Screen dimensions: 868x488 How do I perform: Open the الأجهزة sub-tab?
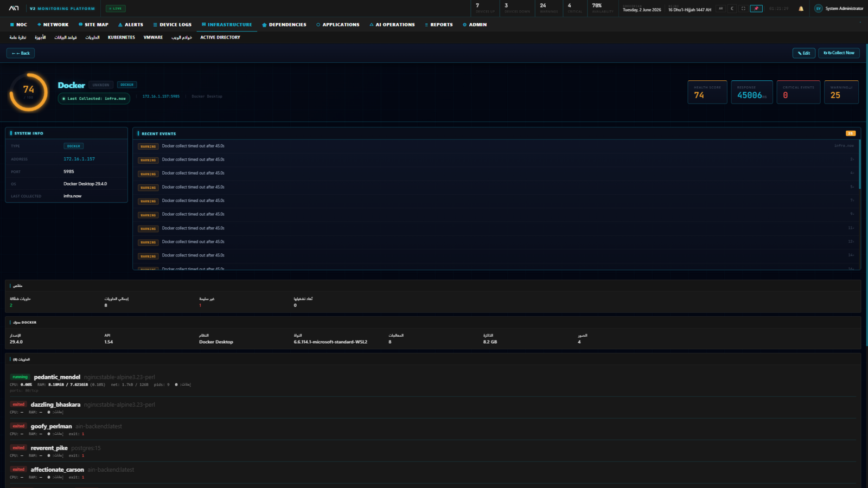(40, 37)
